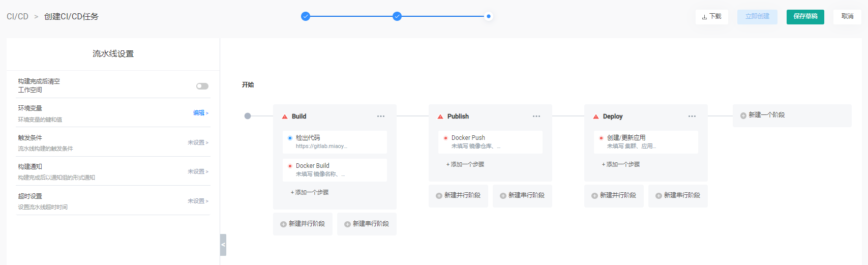
Task: Open 超时设置 configuration row
Action: click(198, 201)
